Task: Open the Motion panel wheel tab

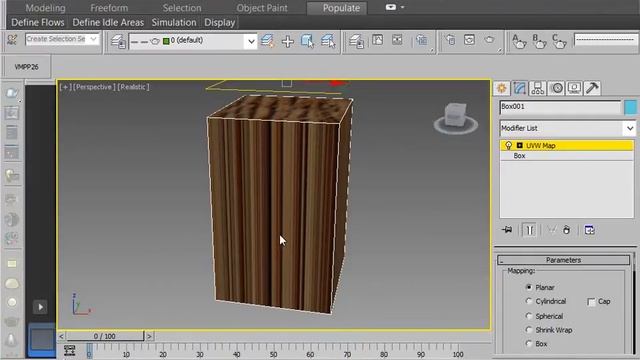Action: point(556,88)
